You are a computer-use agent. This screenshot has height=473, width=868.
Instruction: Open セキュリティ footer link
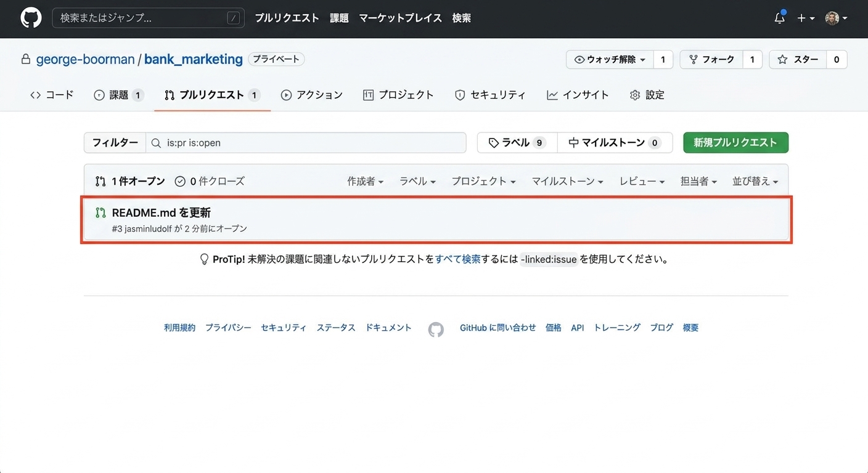coord(284,328)
